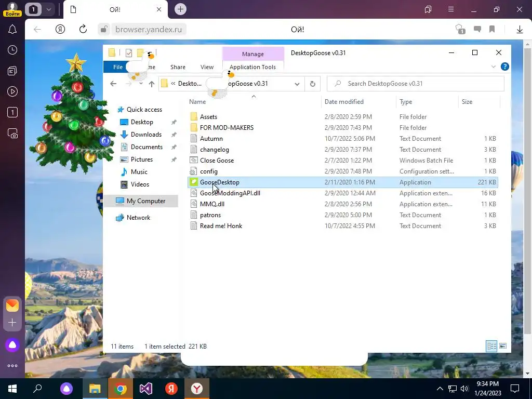Sort by Size column header

click(467, 102)
